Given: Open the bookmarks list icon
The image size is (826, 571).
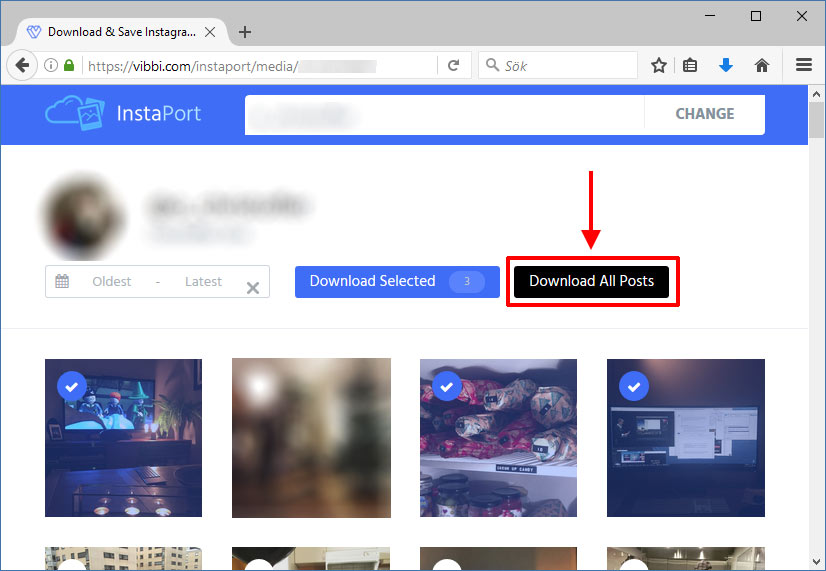Looking at the screenshot, I should [x=690, y=65].
